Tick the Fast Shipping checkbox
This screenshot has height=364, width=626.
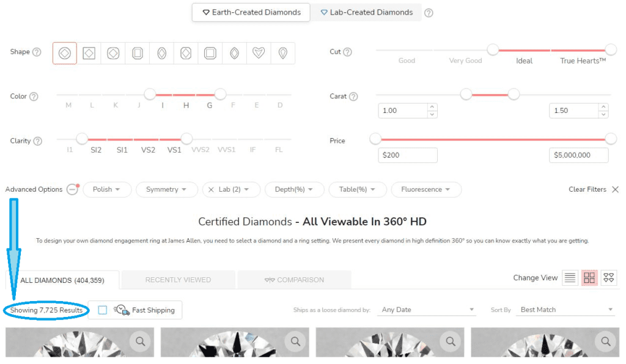(103, 310)
